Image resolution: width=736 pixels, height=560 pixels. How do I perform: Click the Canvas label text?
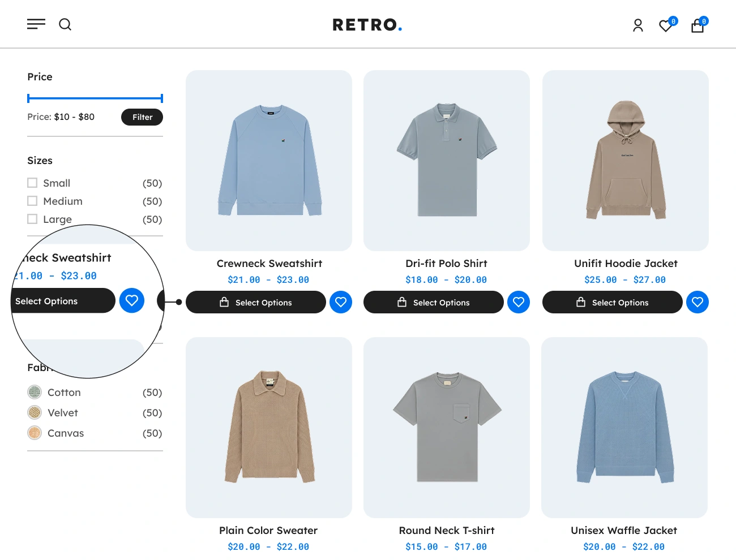(66, 433)
